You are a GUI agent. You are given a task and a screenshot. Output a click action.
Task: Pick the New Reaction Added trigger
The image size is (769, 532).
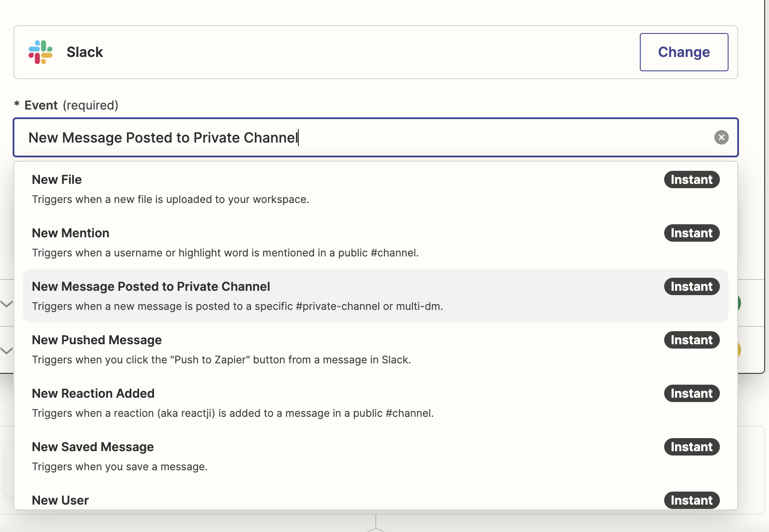376,403
